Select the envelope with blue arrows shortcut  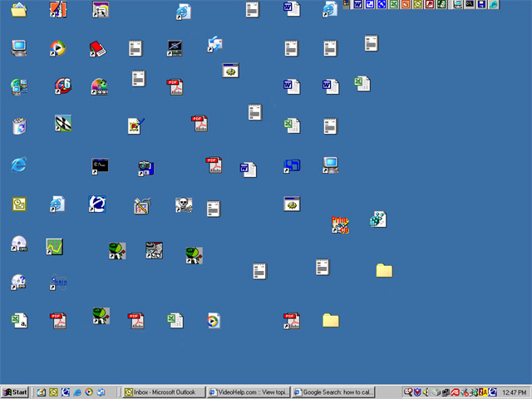pyautogui.click(x=214, y=44)
